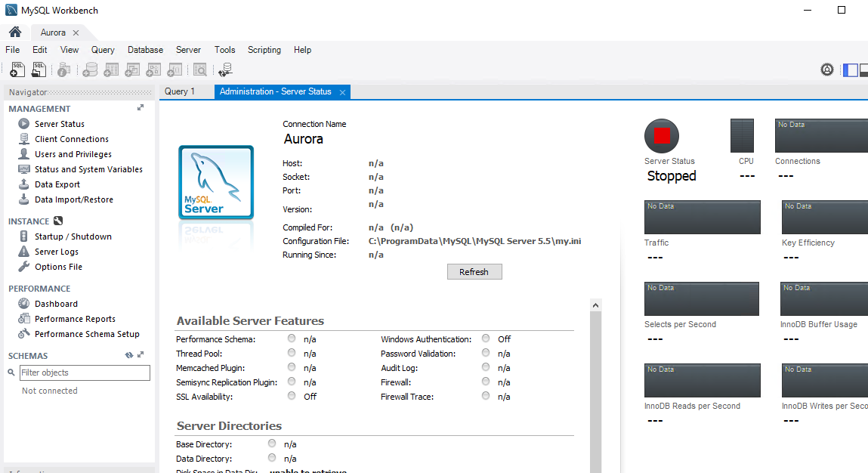868x473 pixels.
Task: Open the Edit menu
Action: click(39, 50)
